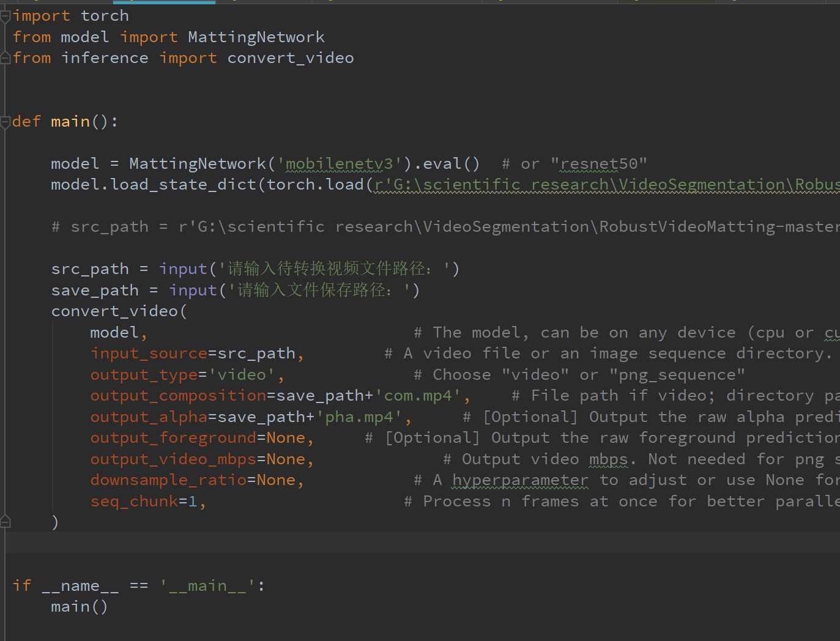Open the underlined G:\scientific research file path
This screenshot has width=840, height=641.
(x=551, y=184)
